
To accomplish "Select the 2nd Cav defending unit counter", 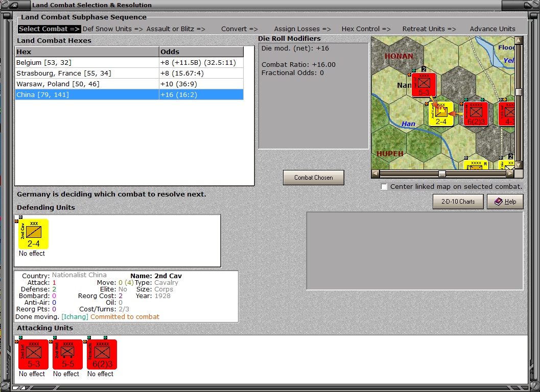I will pyautogui.click(x=33, y=234).
